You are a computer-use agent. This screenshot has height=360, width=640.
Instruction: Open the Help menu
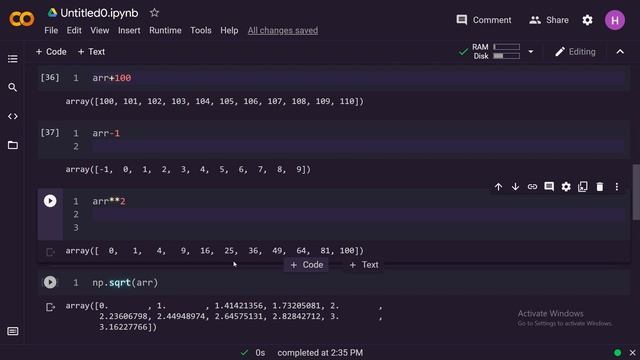[x=229, y=31]
